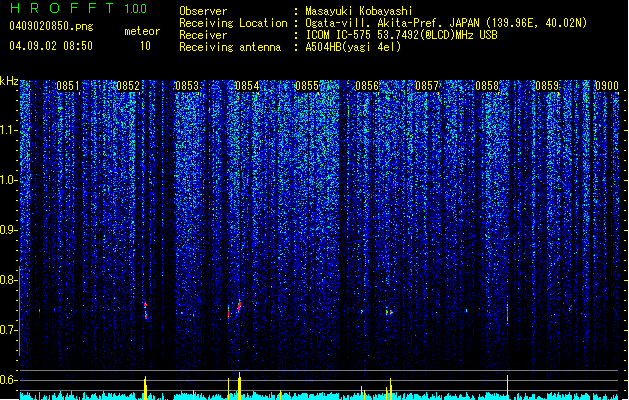The image size is (629, 400).
Task: Click the 0859 time marker
Action: (x=547, y=86)
